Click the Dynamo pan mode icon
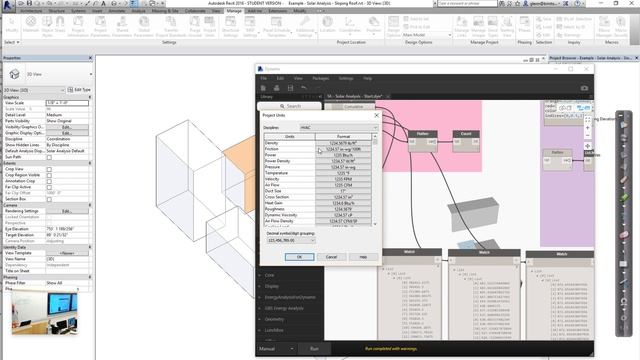Screen dimensions: 640x360 [588, 146]
